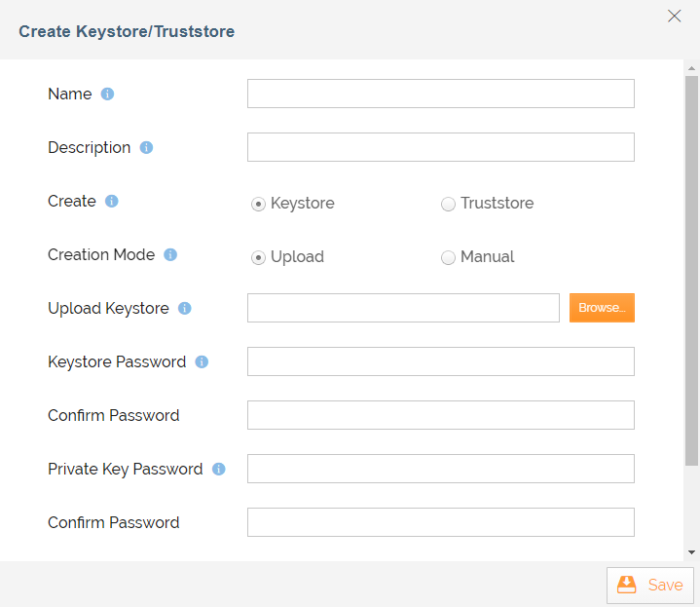
Task: Click info icon next to Name
Action: (108, 95)
